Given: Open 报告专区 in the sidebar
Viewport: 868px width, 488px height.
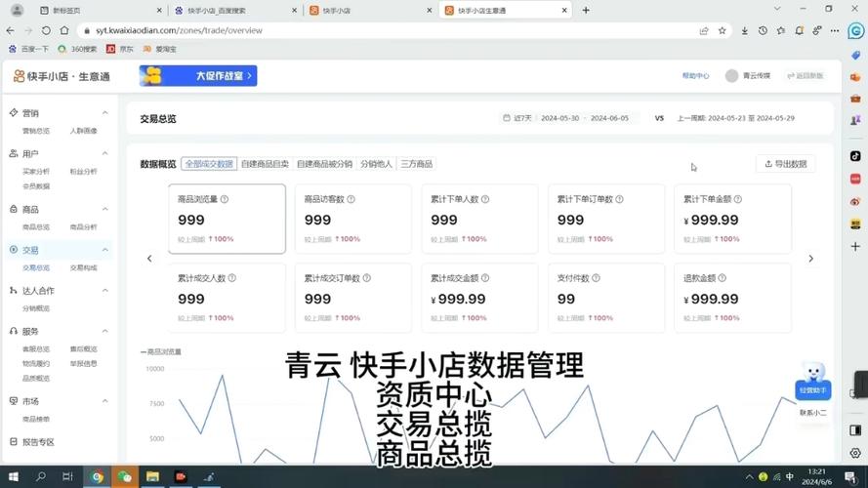Looking at the screenshot, I should click(x=38, y=442).
